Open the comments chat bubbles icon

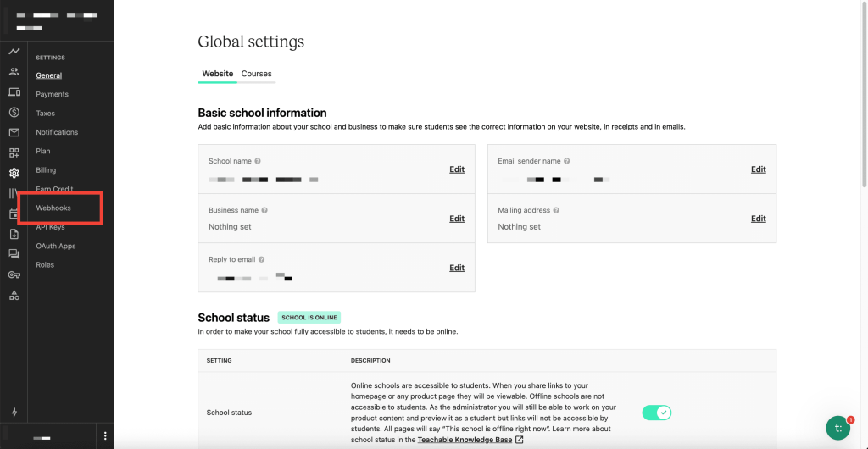click(x=14, y=254)
